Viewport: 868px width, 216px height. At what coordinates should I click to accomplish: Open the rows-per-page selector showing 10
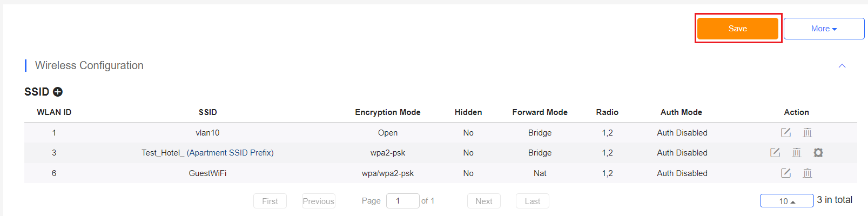tap(787, 201)
